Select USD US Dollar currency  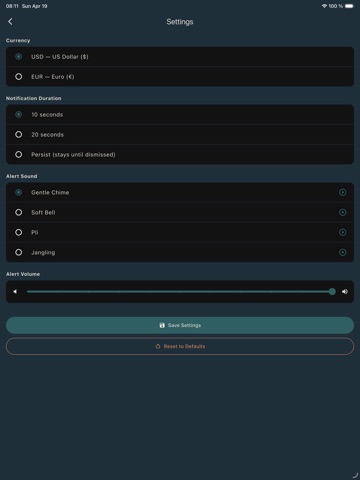pyautogui.click(x=180, y=57)
